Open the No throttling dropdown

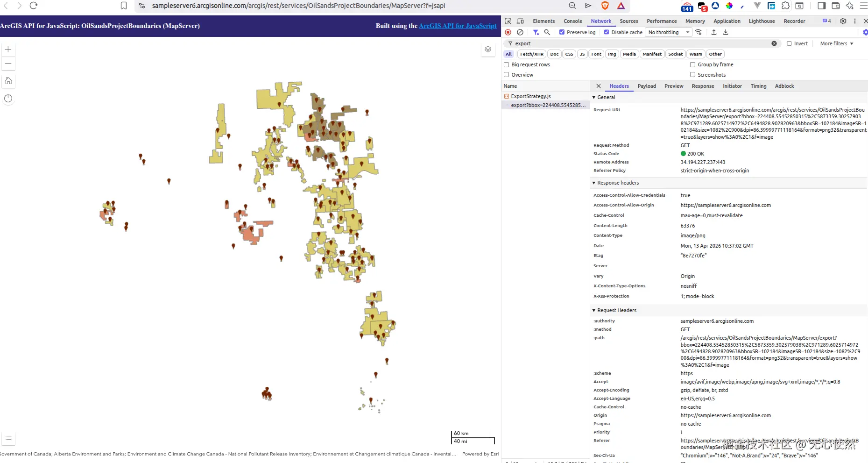click(x=669, y=32)
